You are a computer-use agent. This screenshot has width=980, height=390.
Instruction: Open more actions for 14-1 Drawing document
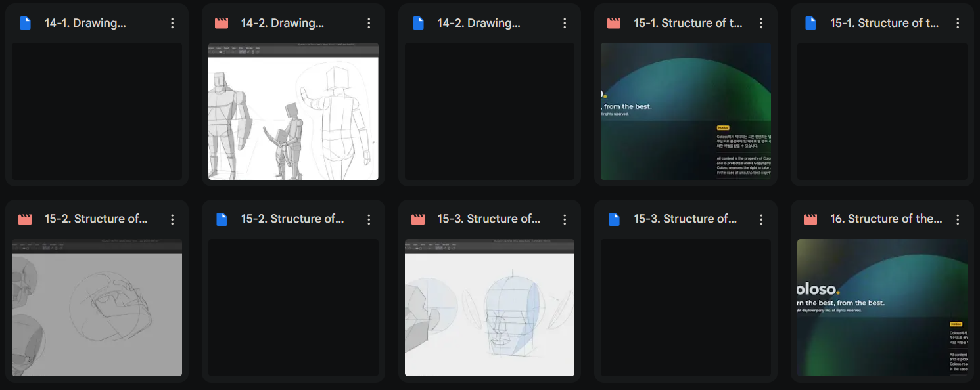pyautogui.click(x=172, y=23)
